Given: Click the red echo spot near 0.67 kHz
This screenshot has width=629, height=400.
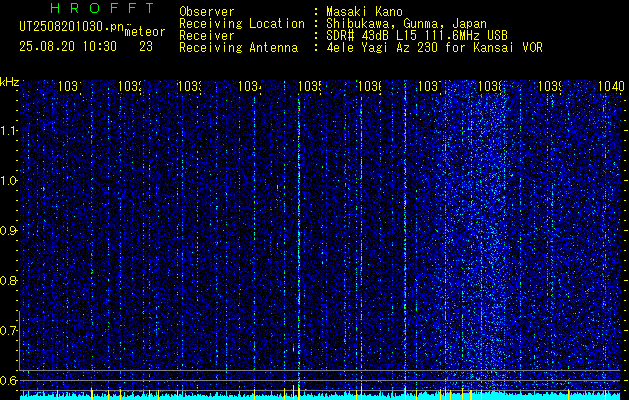Looking at the screenshot, I should coord(294,348).
